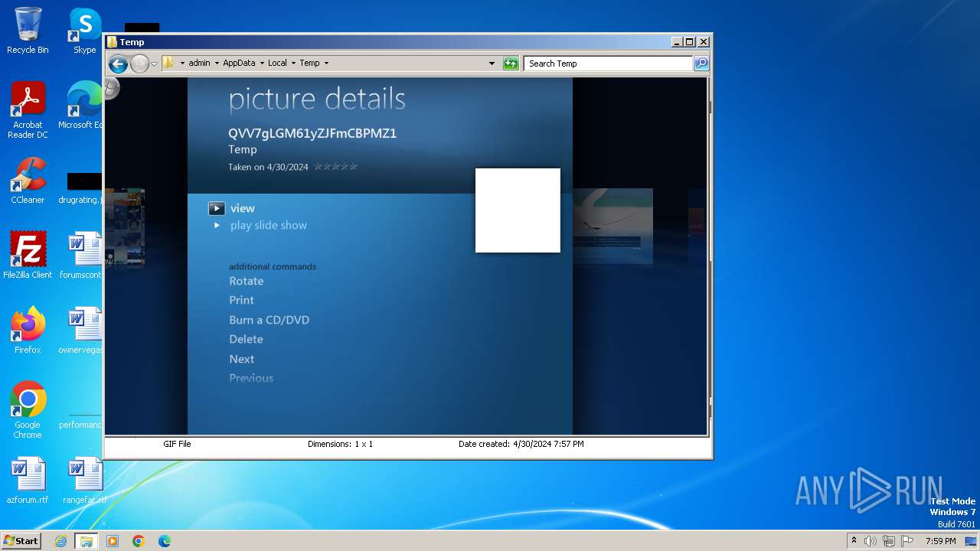This screenshot has width=980, height=551.
Task: Open the Google Chrome desktop icon
Action: tap(28, 409)
